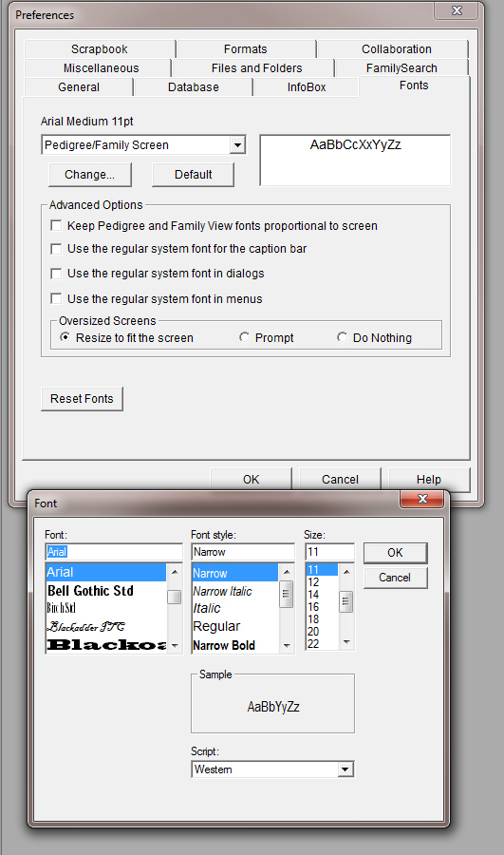Open the Collaboration tab

click(x=396, y=49)
